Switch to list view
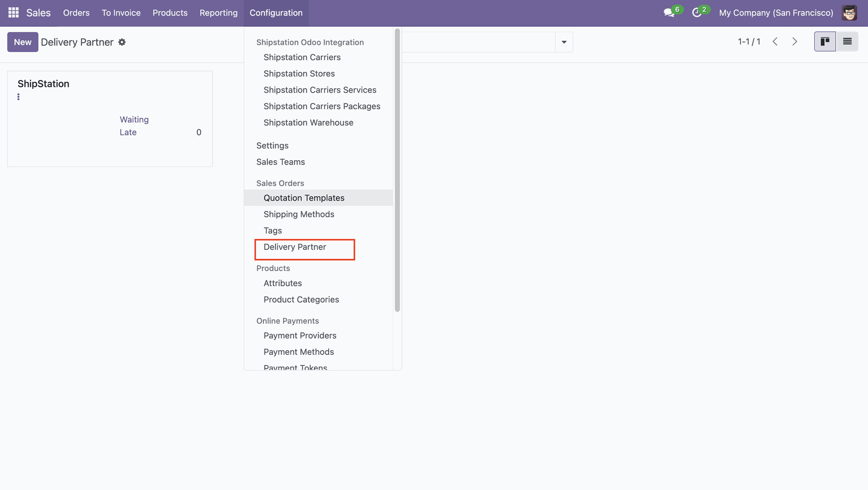Viewport: 868px width, 490px height. tap(847, 42)
